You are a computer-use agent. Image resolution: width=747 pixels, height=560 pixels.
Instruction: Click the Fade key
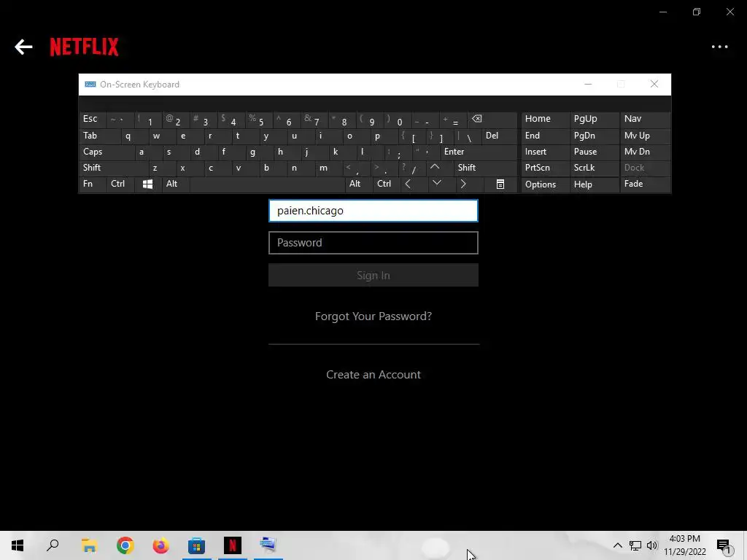coord(645,184)
